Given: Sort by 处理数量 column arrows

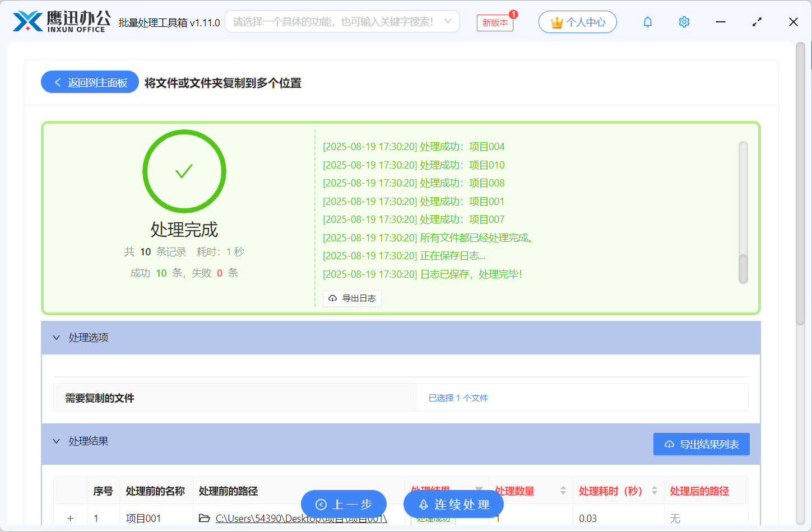Looking at the screenshot, I should point(563,491).
